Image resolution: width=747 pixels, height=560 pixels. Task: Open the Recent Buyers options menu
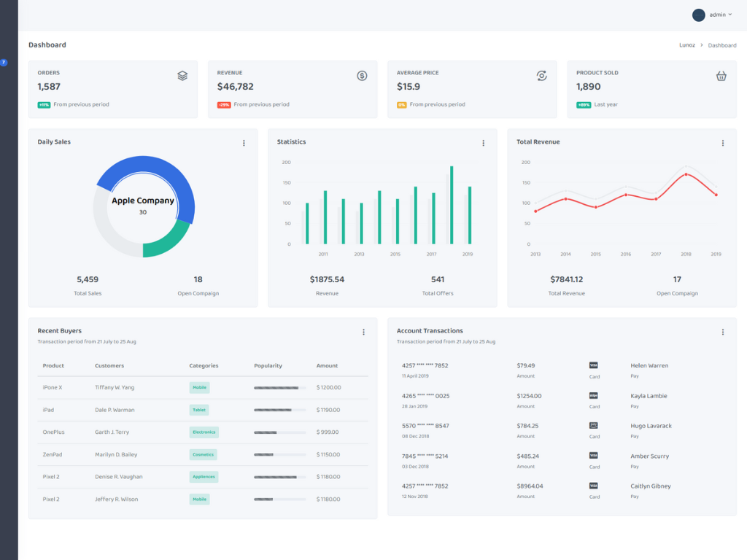363,332
